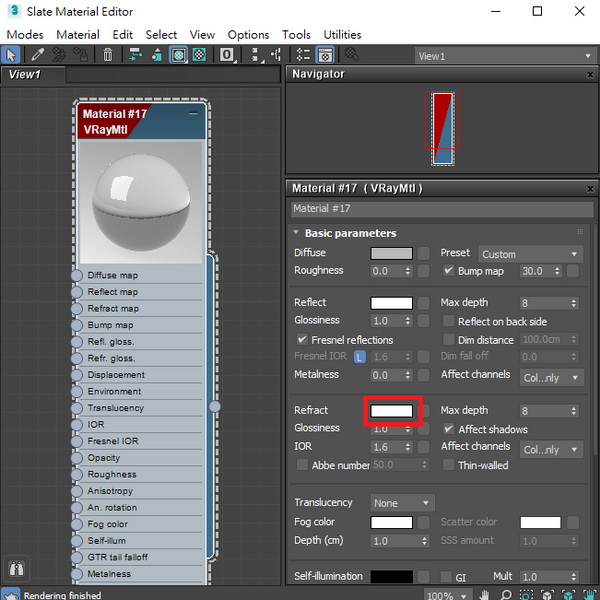
Task: Close the Navigator panel
Action: click(590, 75)
